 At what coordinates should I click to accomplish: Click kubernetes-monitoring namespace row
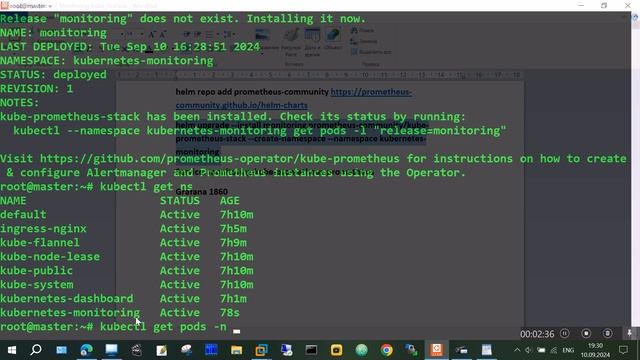pos(120,313)
